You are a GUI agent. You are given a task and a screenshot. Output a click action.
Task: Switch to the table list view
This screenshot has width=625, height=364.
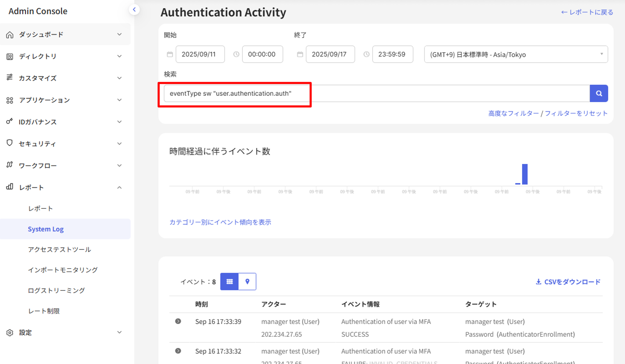point(229,281)
